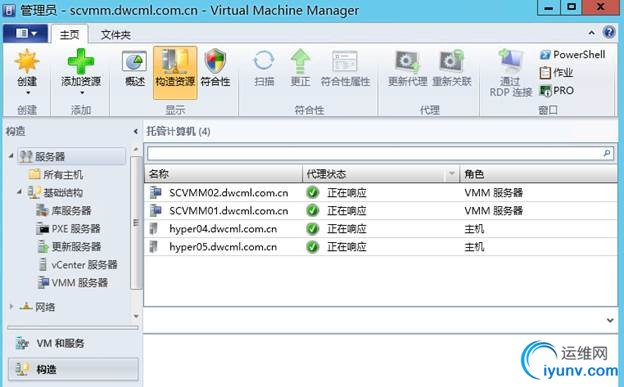624x387 pixels.
Task: Open the Agent Status column filter arrow
Action: (x=452, y=174)
